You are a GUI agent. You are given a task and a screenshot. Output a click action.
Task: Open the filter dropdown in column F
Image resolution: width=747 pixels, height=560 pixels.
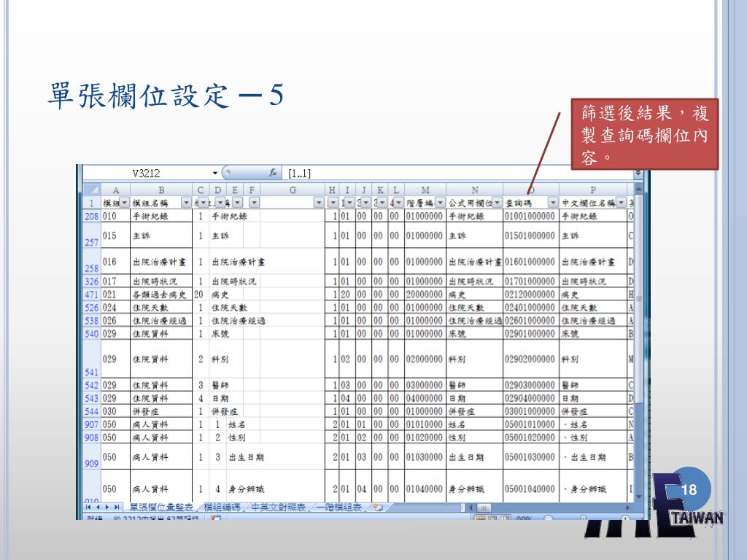tap(254, 203)
